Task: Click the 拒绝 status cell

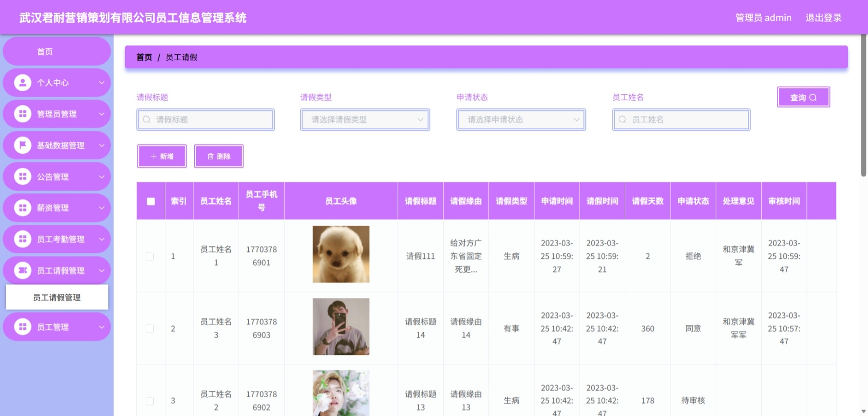Action: click(x=693, y=256)
